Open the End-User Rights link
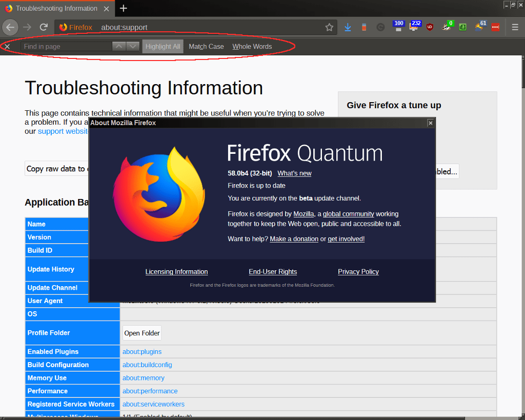525x420 pixels. [273, 272]
